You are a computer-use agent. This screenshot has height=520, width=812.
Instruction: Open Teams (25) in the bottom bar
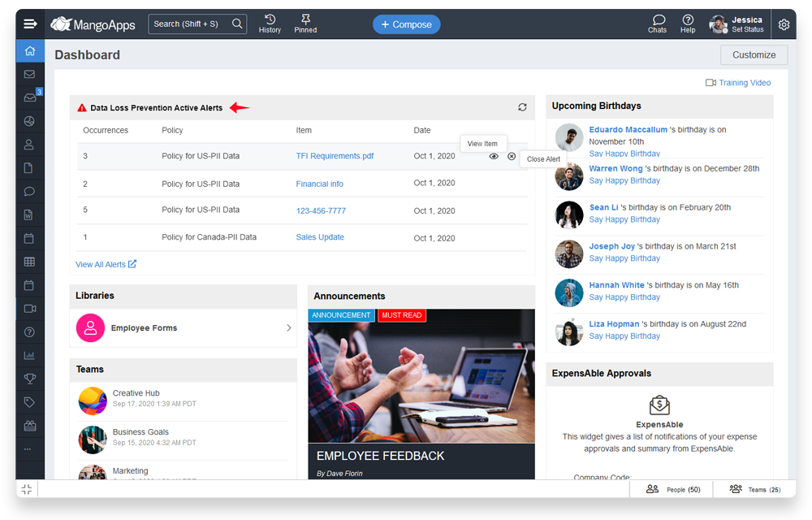pos(754,489)
